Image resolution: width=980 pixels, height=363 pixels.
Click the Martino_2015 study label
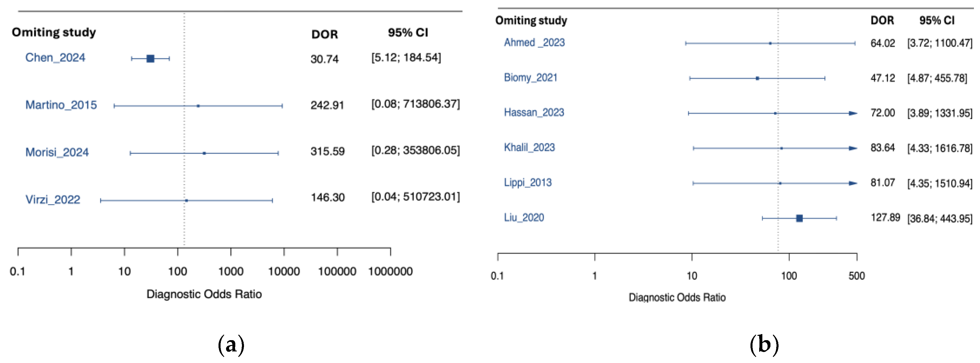[x=61, y=105]
